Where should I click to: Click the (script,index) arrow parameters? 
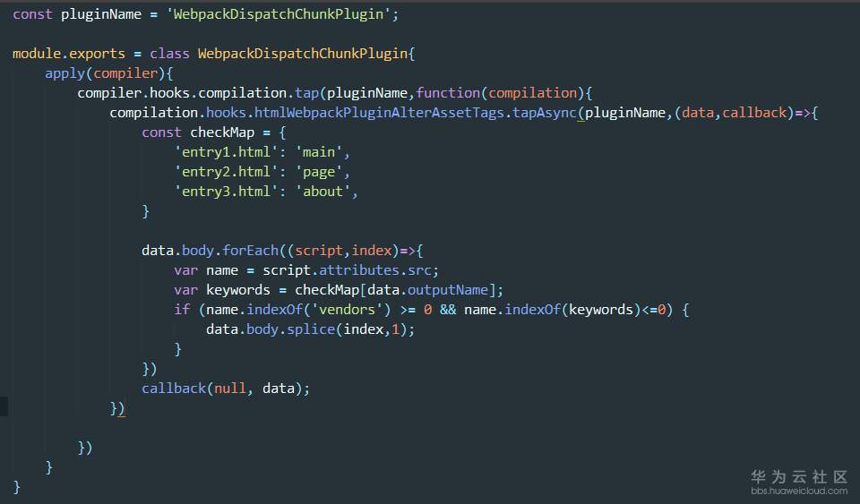(343, 251)
